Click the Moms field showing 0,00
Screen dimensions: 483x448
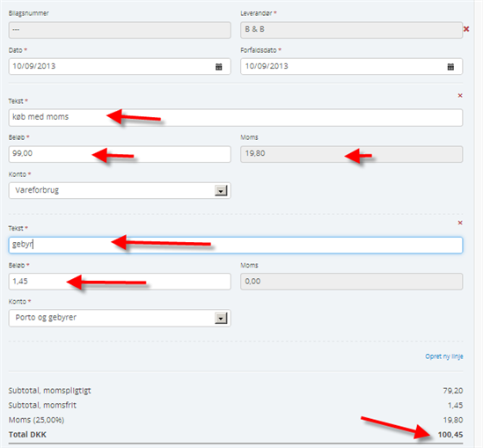[x=351, y=282]
